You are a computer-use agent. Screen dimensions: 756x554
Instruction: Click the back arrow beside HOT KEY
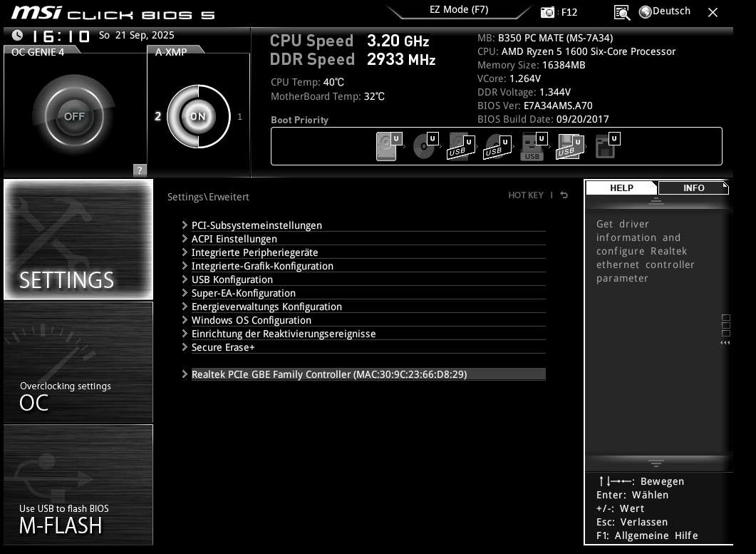pyautogui.click(x=564, y=195)
